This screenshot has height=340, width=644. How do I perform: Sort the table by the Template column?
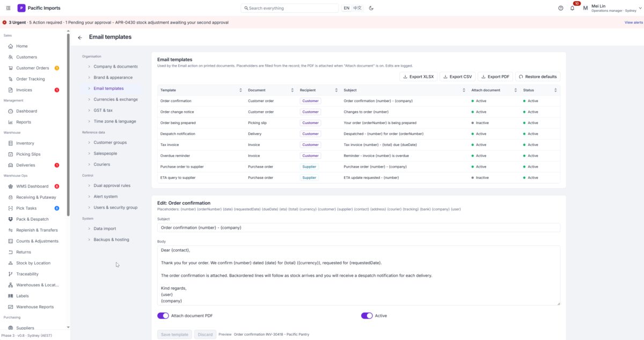pyautogui.click(x=240, y=90)
